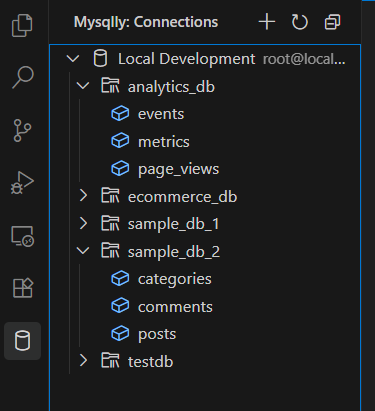
Task: Select the analytics_db database name
Action: coord(171,87)
